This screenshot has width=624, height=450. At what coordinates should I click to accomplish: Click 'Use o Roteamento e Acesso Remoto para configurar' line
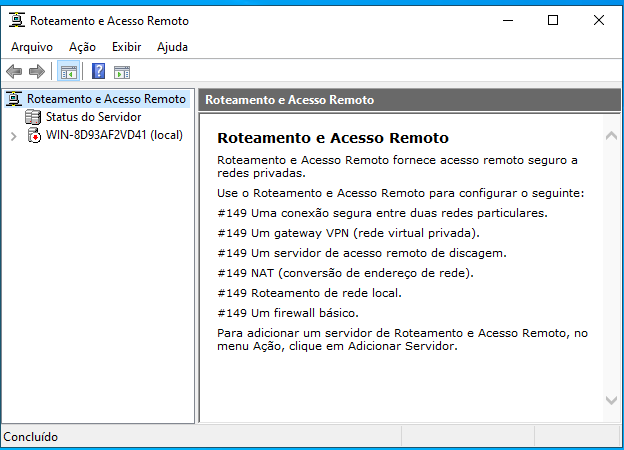point(401,193)
